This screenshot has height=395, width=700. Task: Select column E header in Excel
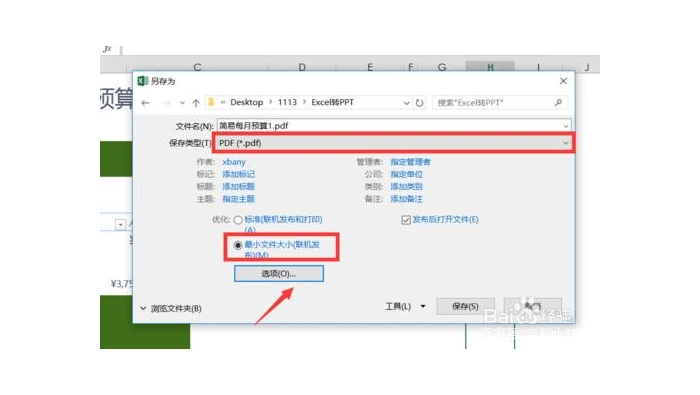coord(370,67)
